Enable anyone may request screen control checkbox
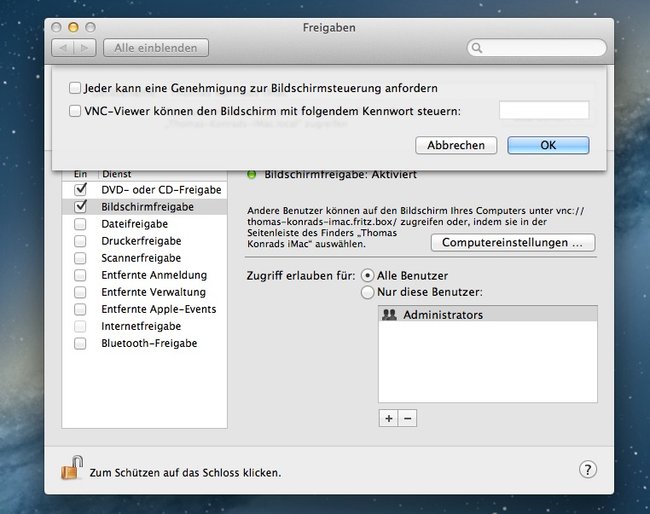The width and height of the screenshot is (650, 514). point(75,88)
